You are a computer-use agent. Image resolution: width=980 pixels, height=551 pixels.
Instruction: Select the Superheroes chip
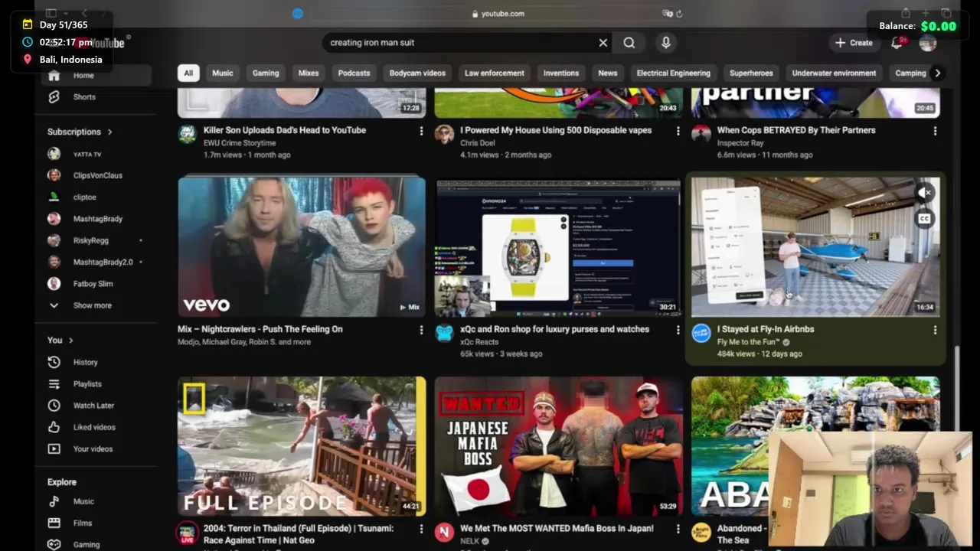tap(751, 73)
